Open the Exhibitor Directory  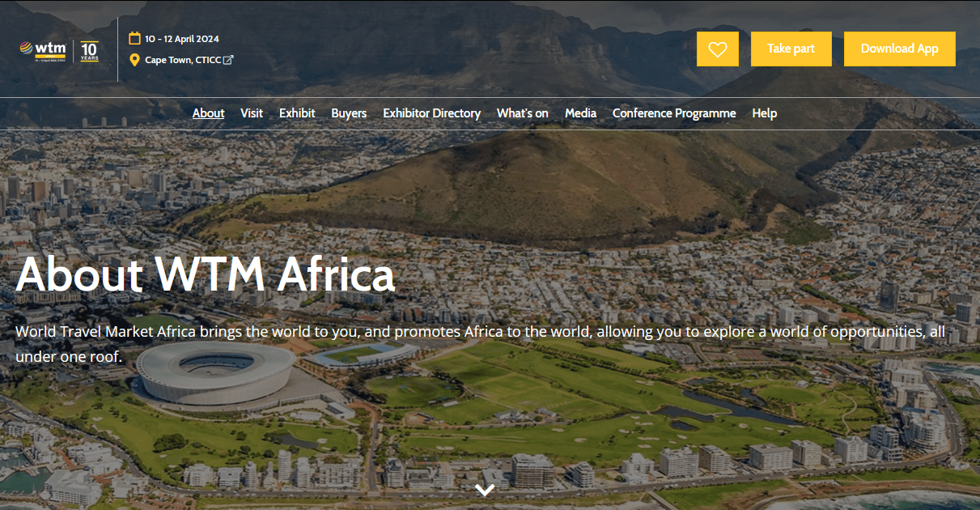tap(431, 113)
